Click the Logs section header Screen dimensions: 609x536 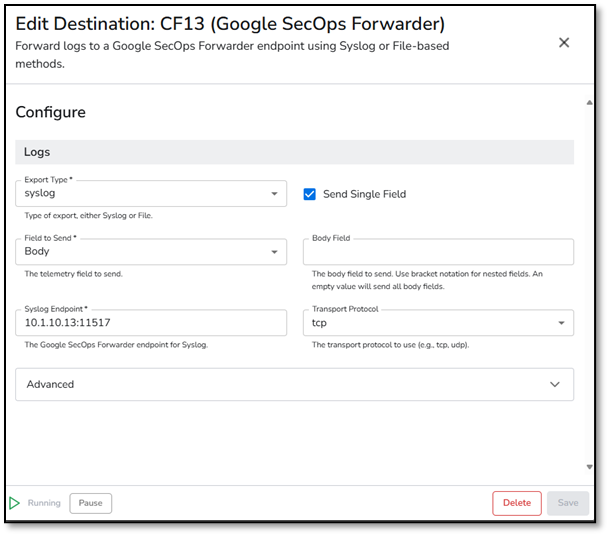pos(294,152)
